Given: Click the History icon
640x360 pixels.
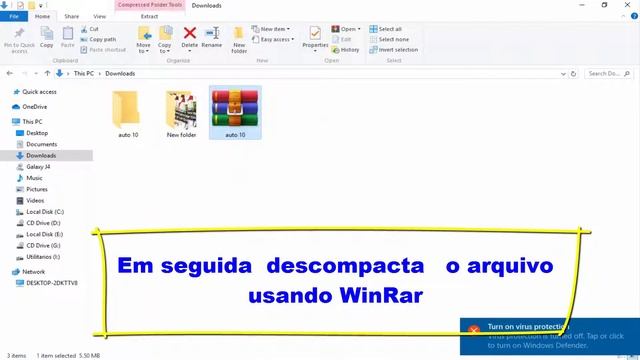Looking at the screenshot, I should click(335, 50).
